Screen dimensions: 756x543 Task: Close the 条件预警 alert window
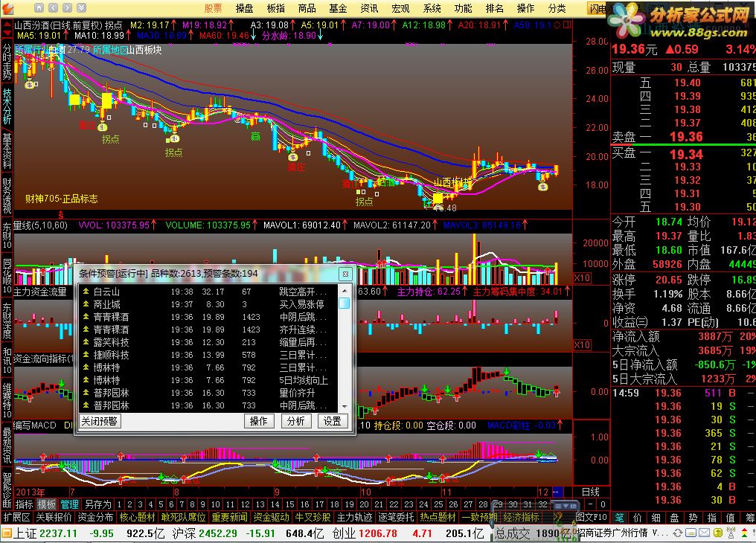[346, 274]
